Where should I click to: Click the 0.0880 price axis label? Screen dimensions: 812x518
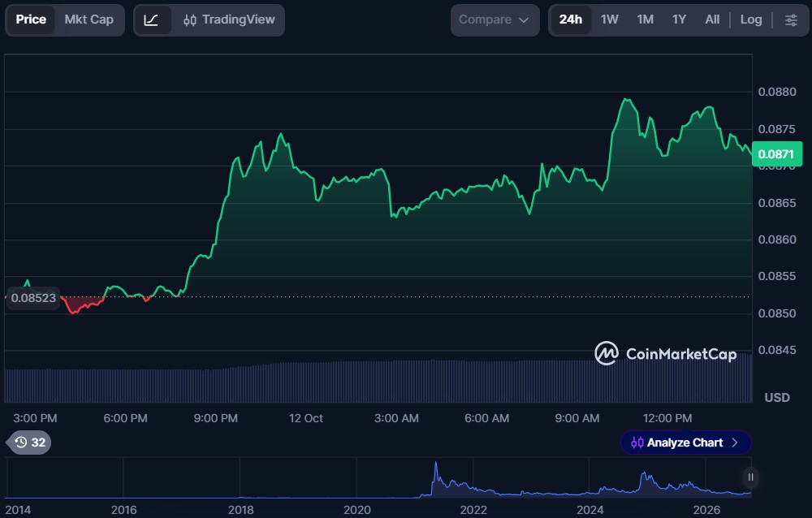(x=777, y=92)
